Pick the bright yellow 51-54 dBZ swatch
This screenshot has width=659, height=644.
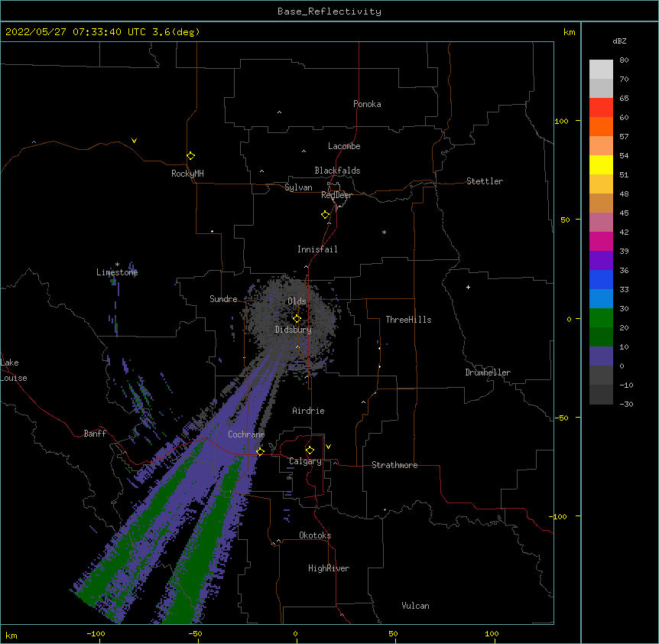pos(601,164)
